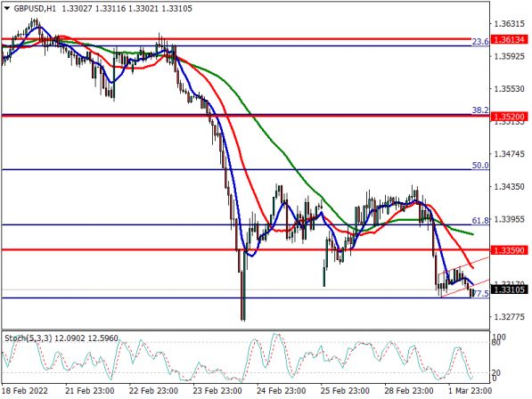This screenshot has height=399, width=532.
Task: Click the red 1.36134 price label
Action: (509, 39)
